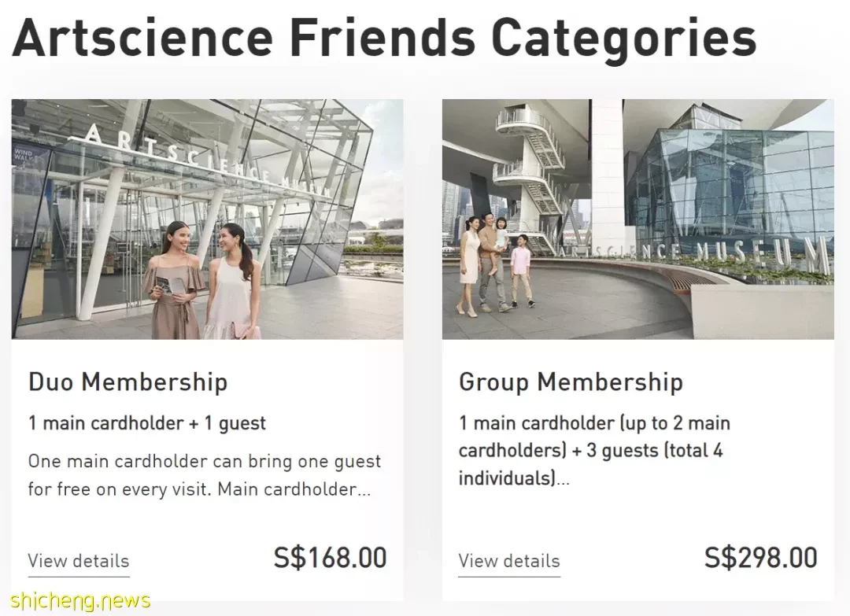This screenshot has height=616, width=850.
Task: Expand the truncated 'individuals)...' text
Action: [x=514, y=478]
